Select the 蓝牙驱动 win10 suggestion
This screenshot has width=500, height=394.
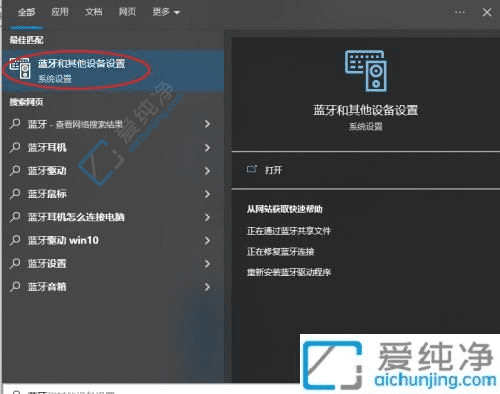tap(113, 240)
